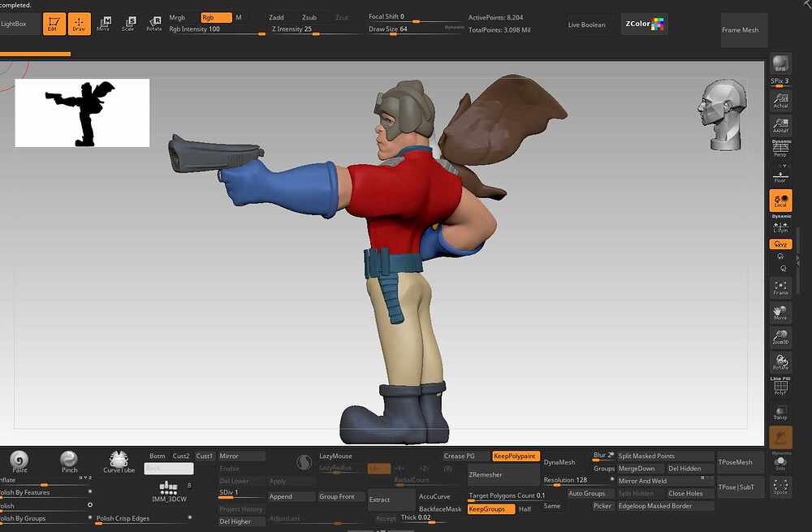The width and height of the screenshot is (812, 532).
Task: Toggle Persp perspective view
Action: (x=780, y=148)
